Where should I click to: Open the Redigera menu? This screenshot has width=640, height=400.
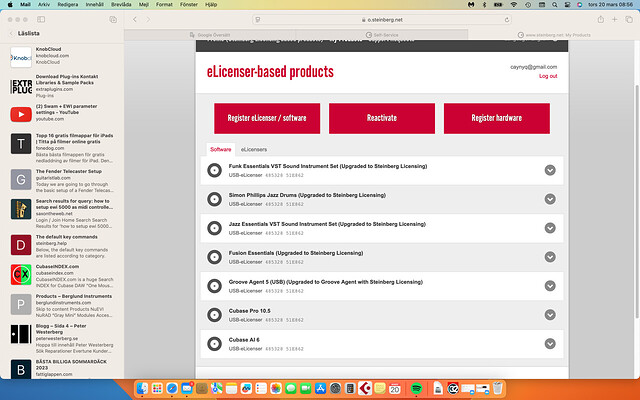[x=68, y=4]
